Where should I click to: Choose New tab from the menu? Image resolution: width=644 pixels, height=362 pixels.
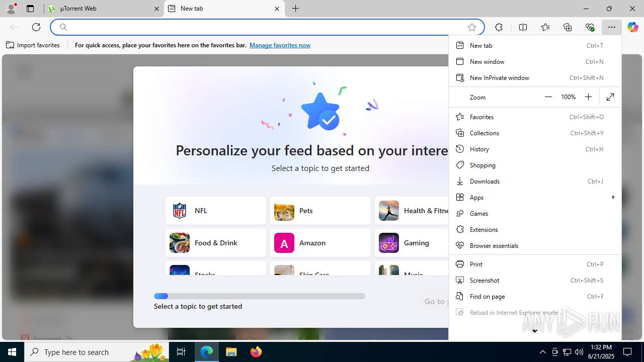tap(535, 45)
